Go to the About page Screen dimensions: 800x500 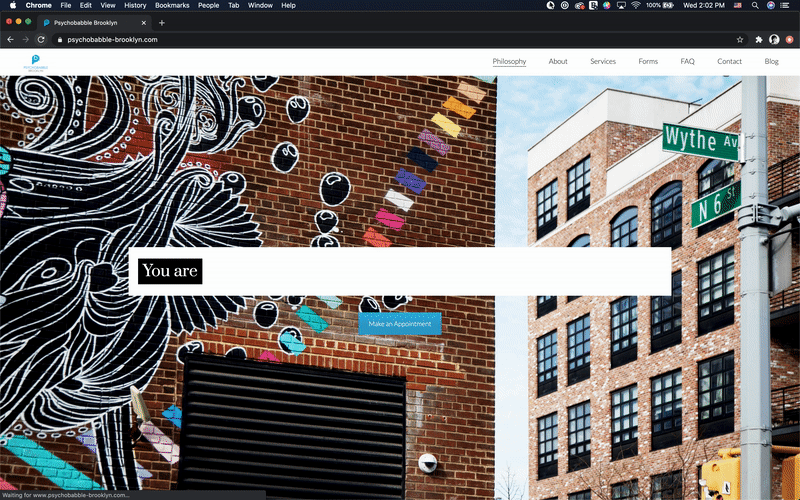click(558, 61)
